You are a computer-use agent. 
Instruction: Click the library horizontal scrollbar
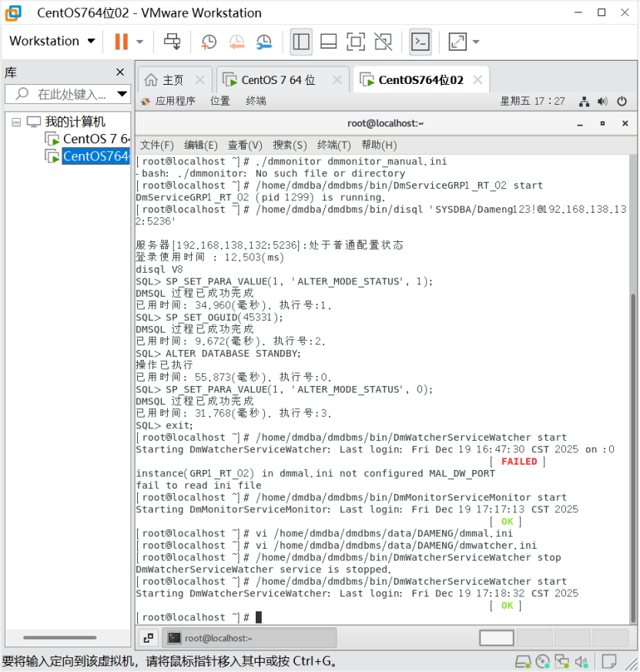pyautogui.click(x=59, y=637)
